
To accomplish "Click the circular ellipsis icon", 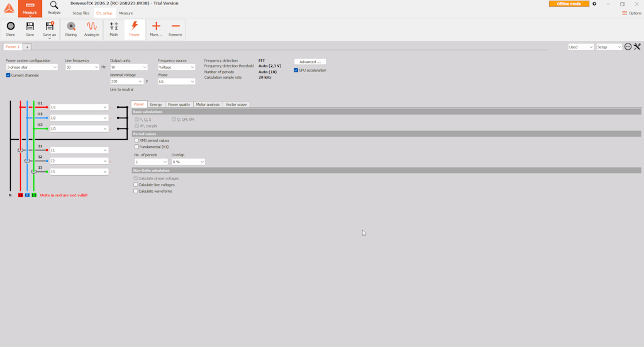I will [628, 47].
